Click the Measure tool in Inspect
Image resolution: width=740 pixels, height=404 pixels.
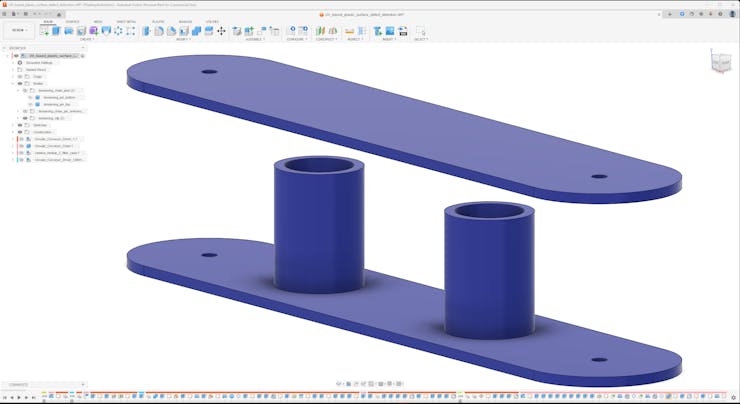tap(350, 31)
